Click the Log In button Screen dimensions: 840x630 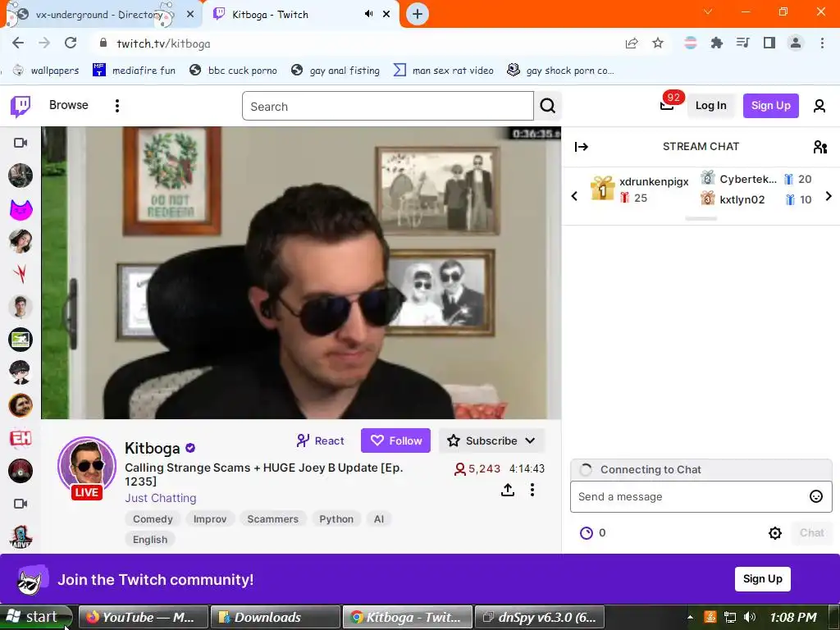pos(711,106)
